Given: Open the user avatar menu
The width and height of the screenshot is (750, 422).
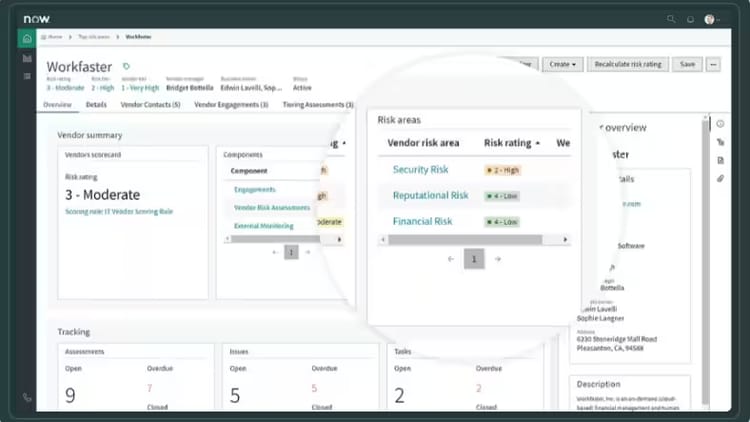Looking at the screenshot, I should [710, 19].
